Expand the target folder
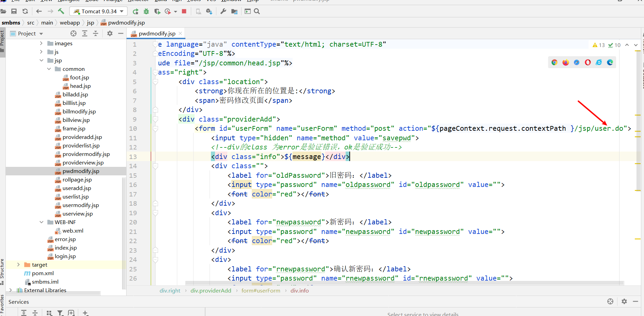 tap(18, 265)
